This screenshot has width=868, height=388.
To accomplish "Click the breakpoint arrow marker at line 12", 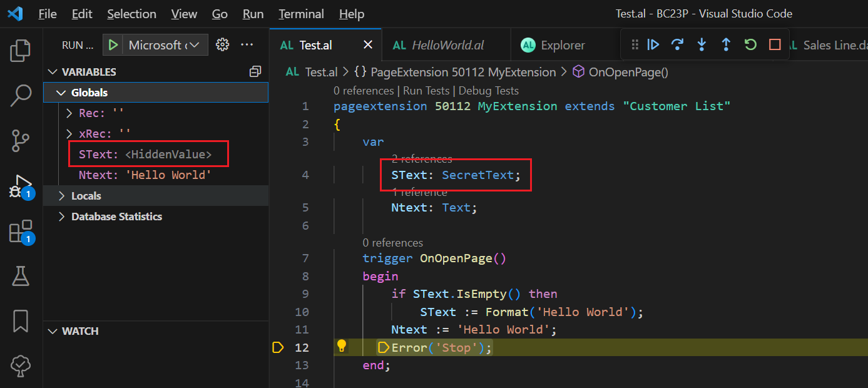I will (x=278, y=347).
